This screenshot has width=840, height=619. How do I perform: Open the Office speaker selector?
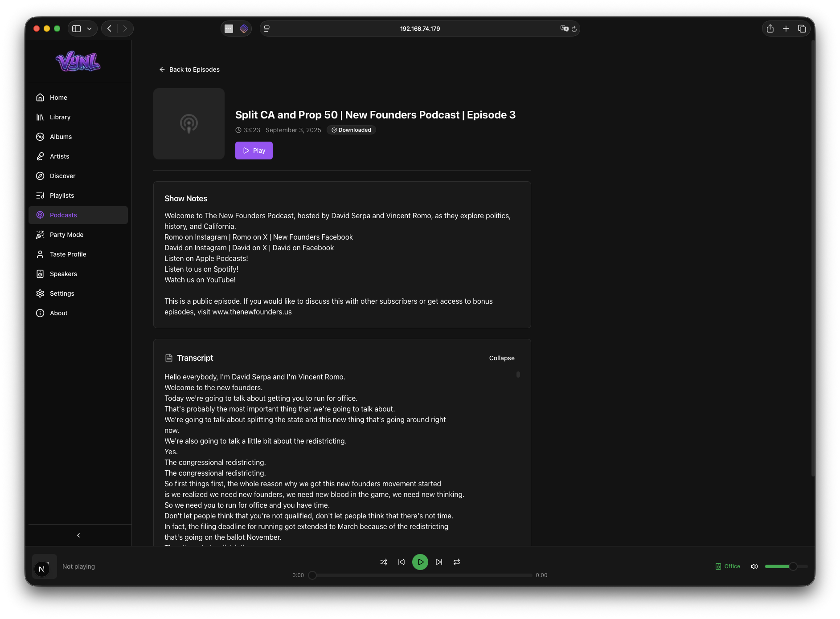(728, 566)
